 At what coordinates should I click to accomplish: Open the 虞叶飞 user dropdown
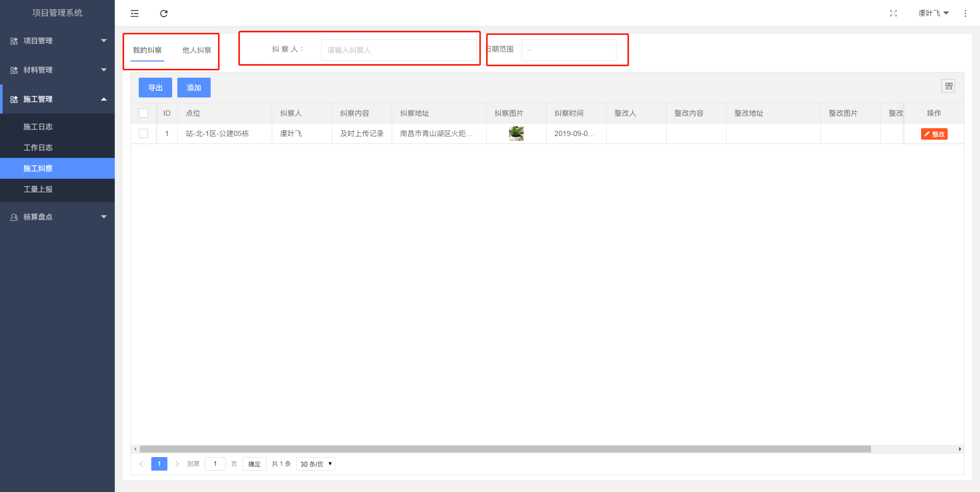[x=934, y=14]
